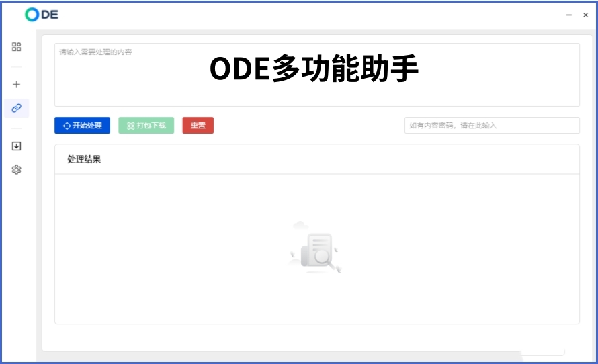Screen dimensions: 598x364
Task: Open the settings gear icon in sidebar
Action: click(x=16, y=170)
